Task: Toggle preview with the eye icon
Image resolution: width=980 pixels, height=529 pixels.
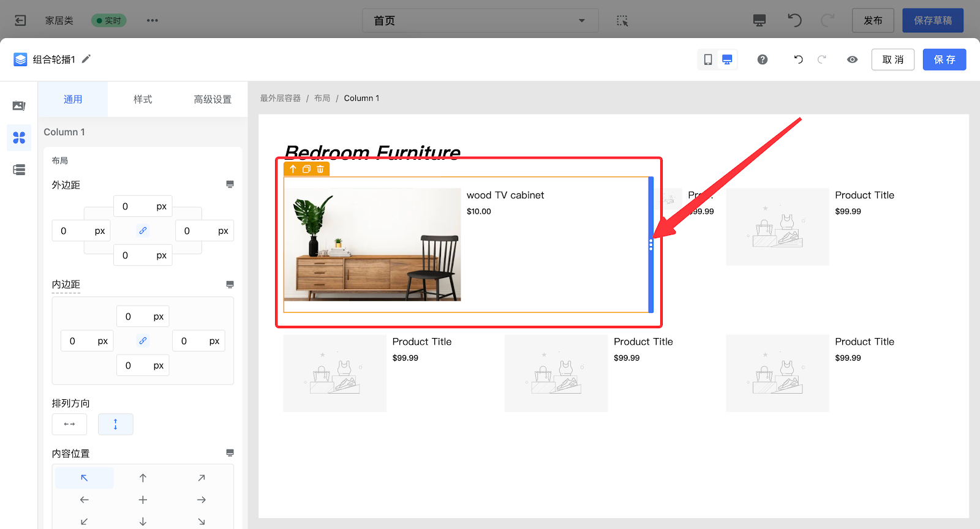Action: [x=852, y=59]
